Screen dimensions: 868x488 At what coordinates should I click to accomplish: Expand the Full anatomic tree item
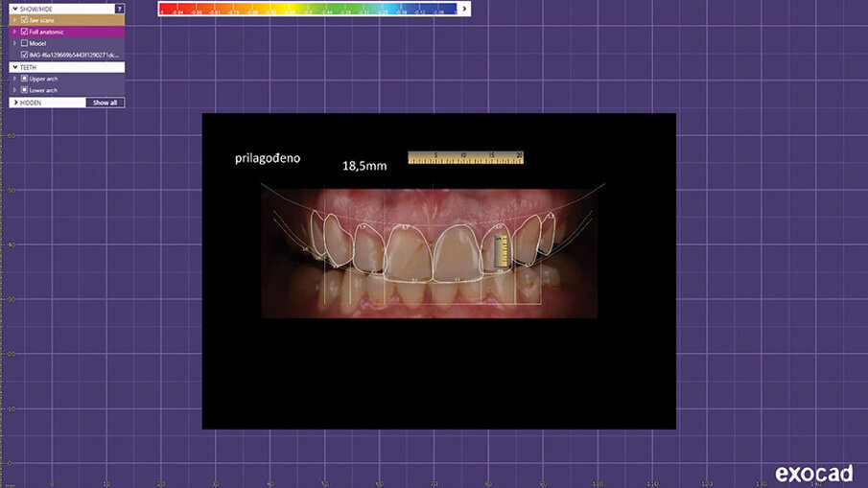pos(14,32)
